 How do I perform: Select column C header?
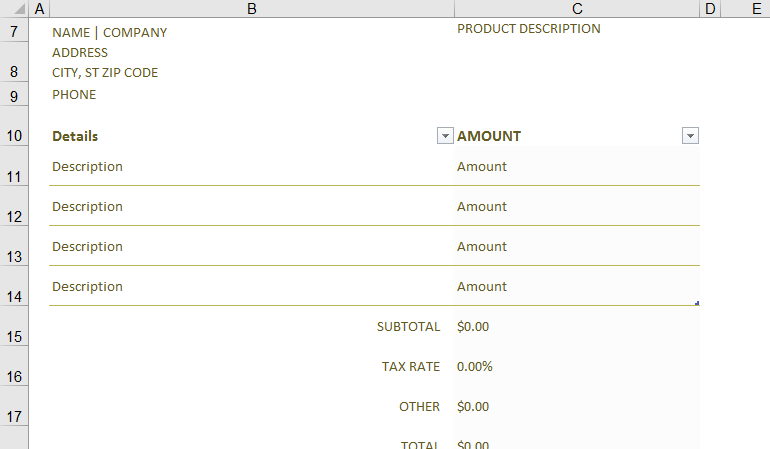click(x=577, y=8)
